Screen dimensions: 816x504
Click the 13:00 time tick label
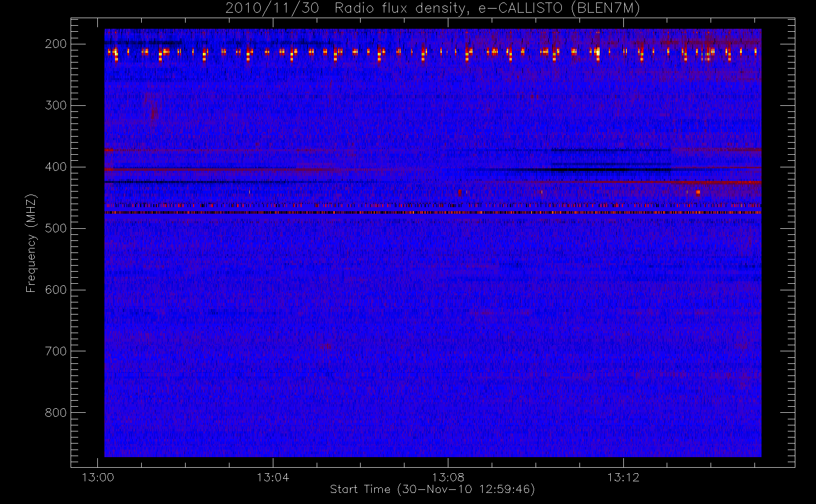click(98, 477)
